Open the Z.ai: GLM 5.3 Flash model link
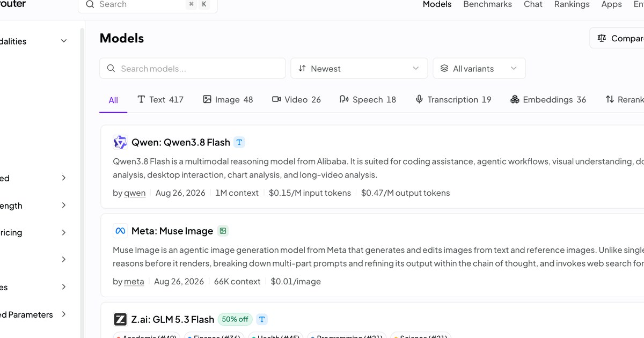This screenshot has width=644, height=338. click(x=173, y=319)
